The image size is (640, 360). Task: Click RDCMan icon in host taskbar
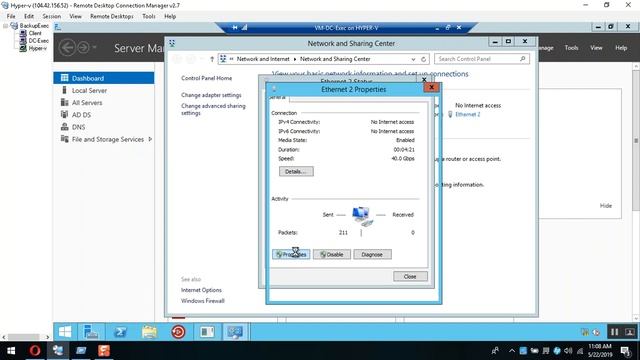click(58, 351)
